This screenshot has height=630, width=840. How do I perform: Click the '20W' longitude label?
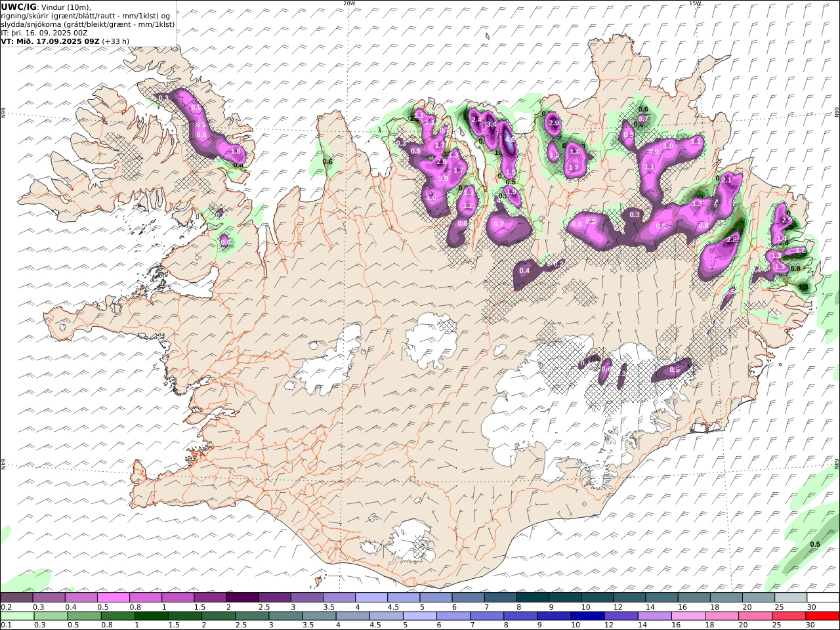(x=349, y=3)
